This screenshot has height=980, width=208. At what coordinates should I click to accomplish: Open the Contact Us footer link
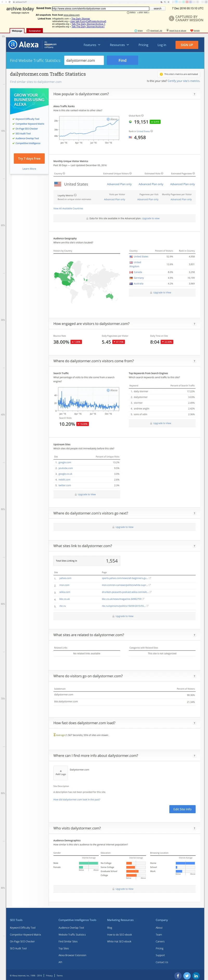[162, 962]
